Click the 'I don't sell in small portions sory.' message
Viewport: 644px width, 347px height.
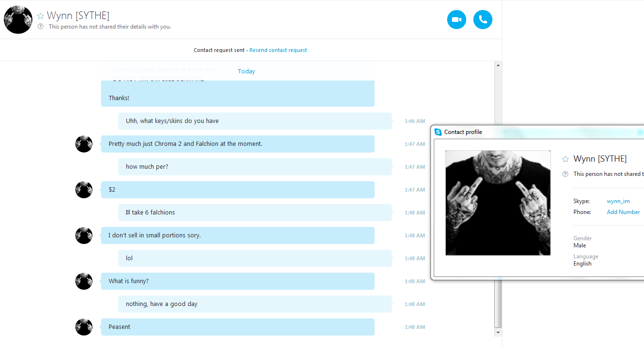[238, 235]
